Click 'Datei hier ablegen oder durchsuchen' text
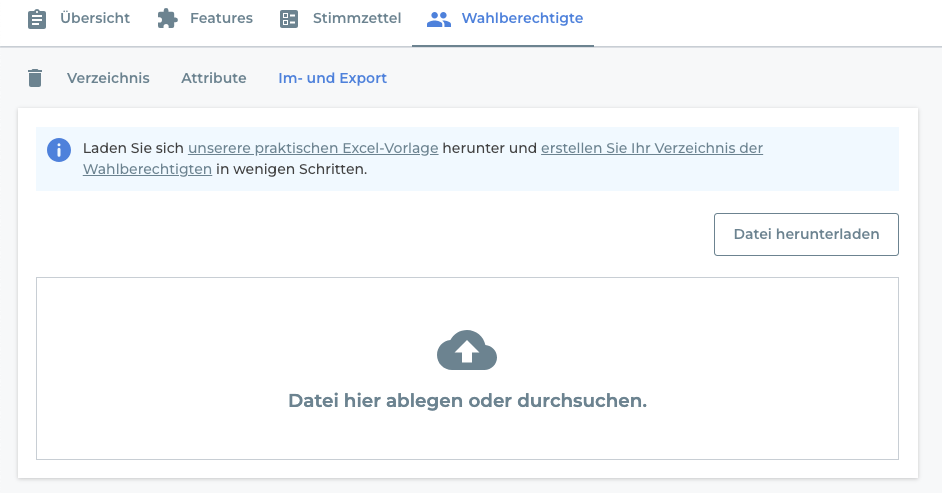This screenshot has width=942, height=493. [467, 401]
